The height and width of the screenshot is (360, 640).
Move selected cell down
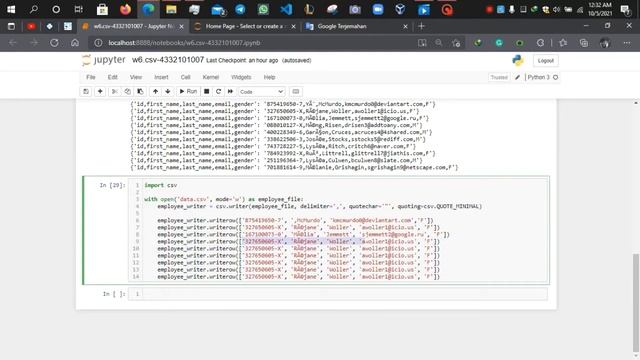(x=168, y=91)
